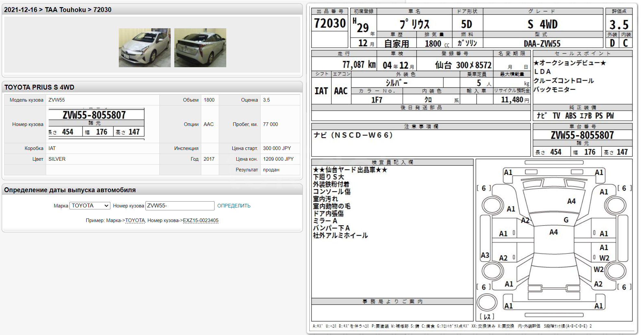Click lot number 72030 on auction sheet

point(330,23)
